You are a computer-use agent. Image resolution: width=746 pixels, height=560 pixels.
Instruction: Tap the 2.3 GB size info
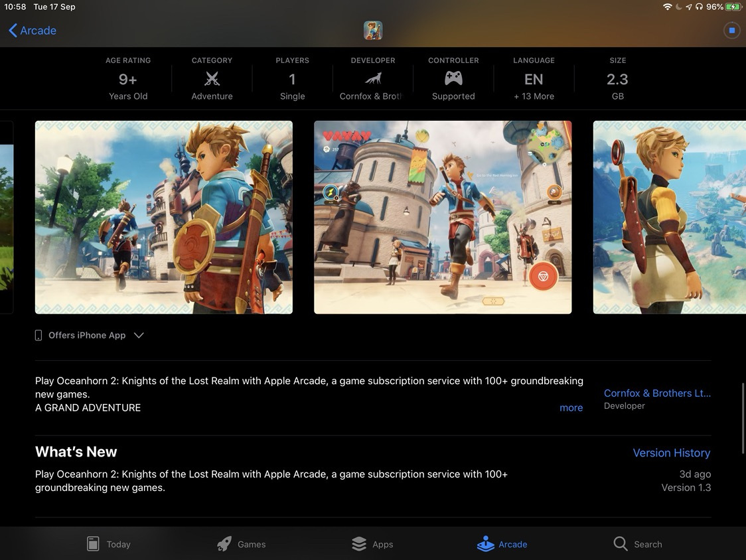tap(617, 78)
